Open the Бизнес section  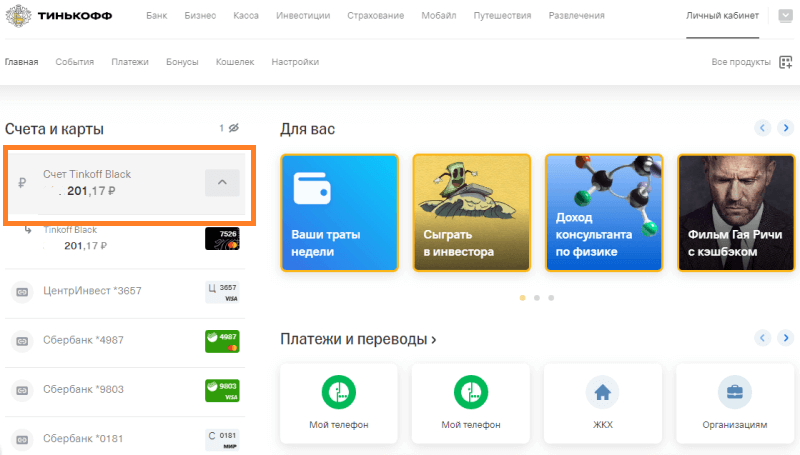(200, 16)
